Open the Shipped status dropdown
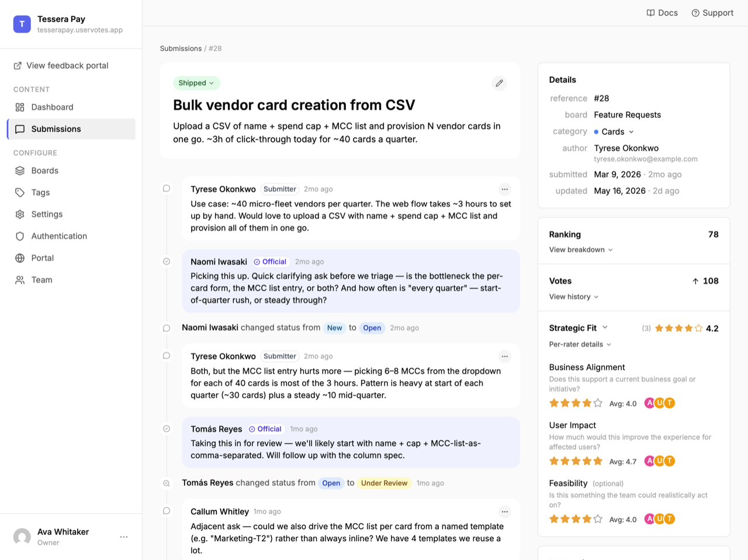Viewport: 748px width, 560px height. (196, 83)
